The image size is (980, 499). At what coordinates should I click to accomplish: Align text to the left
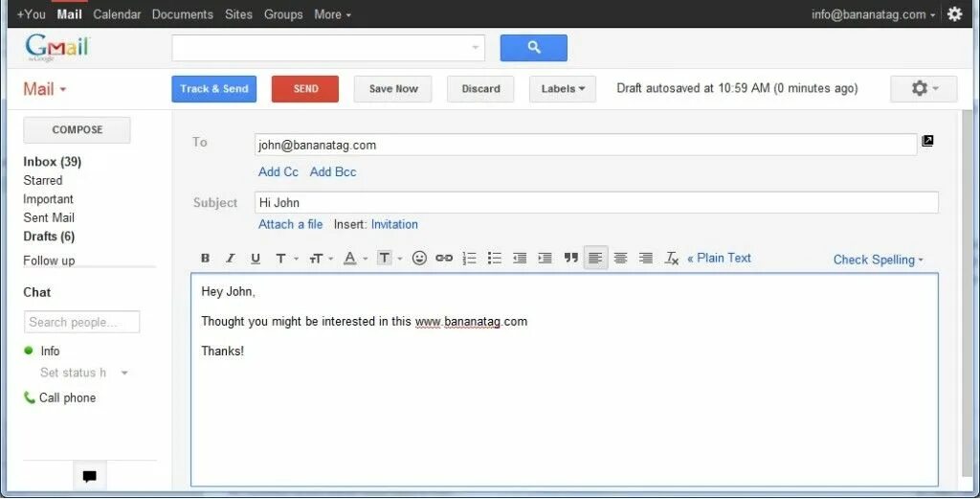tap(595, 258)
